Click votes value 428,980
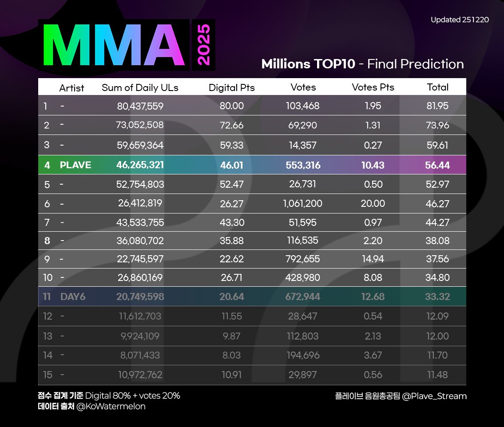Image resolution: width=504 pixels, height=427 pixels. 303,277
